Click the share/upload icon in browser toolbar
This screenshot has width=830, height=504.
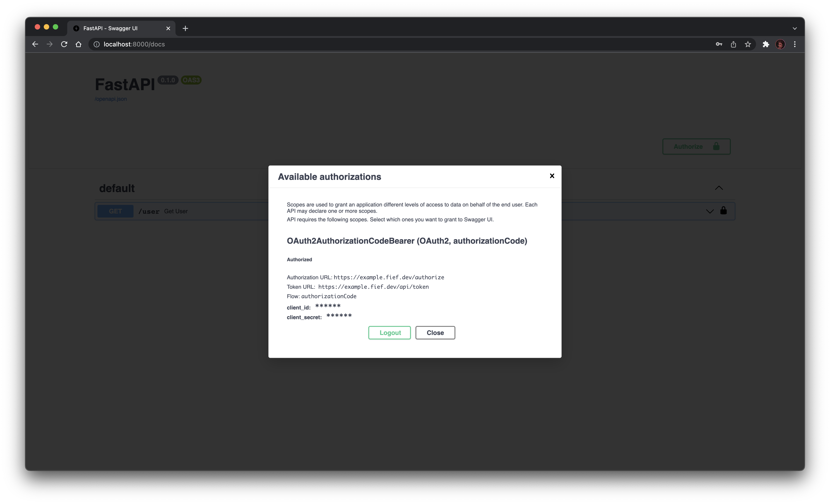pyautogui.click(x=733, y=44)
